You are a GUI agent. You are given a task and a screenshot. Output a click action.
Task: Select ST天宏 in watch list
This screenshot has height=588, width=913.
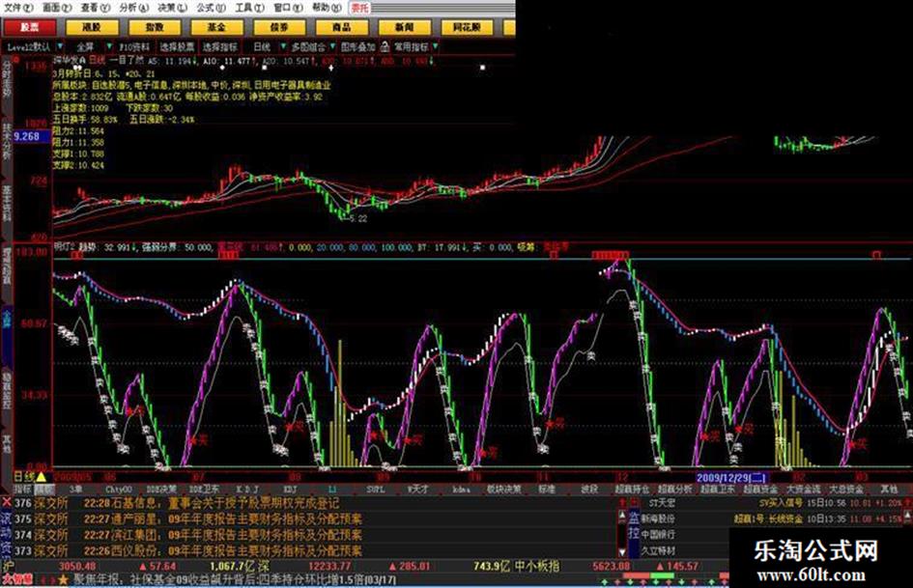click(662, 502)
